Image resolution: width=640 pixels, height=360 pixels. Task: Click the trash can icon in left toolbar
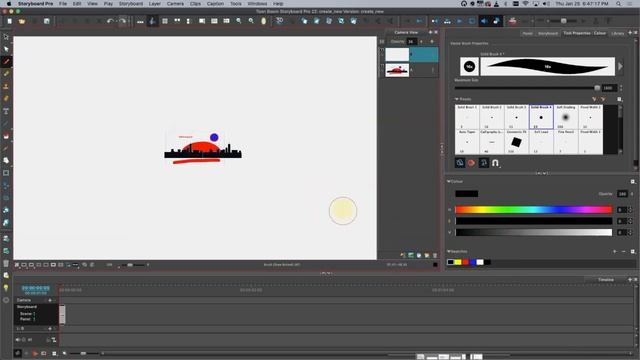coord(6,263)
